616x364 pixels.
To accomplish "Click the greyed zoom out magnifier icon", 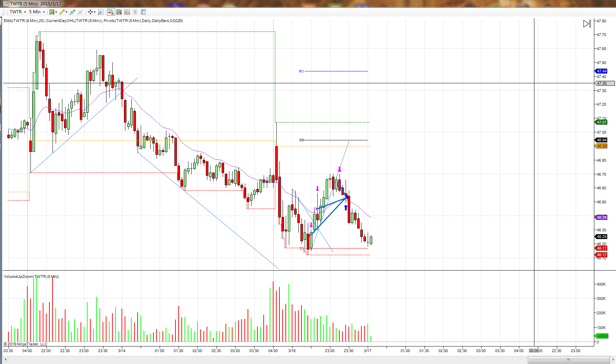I will 81,12.
